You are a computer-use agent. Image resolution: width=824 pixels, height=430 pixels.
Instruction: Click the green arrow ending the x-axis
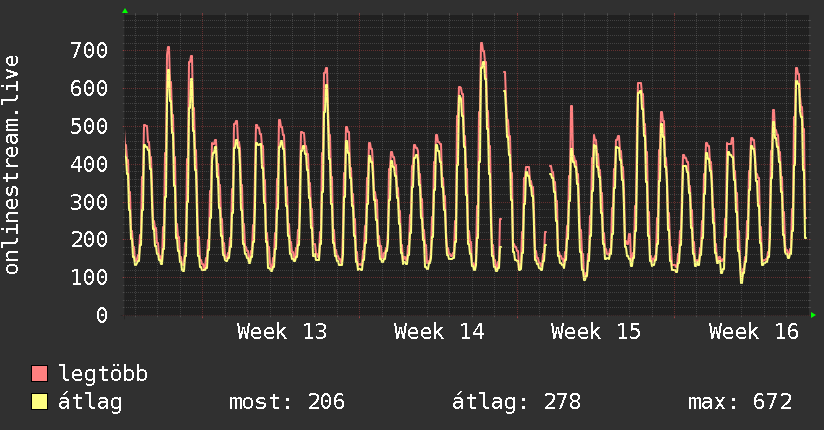pyautogui.click(x=813, y=315)
